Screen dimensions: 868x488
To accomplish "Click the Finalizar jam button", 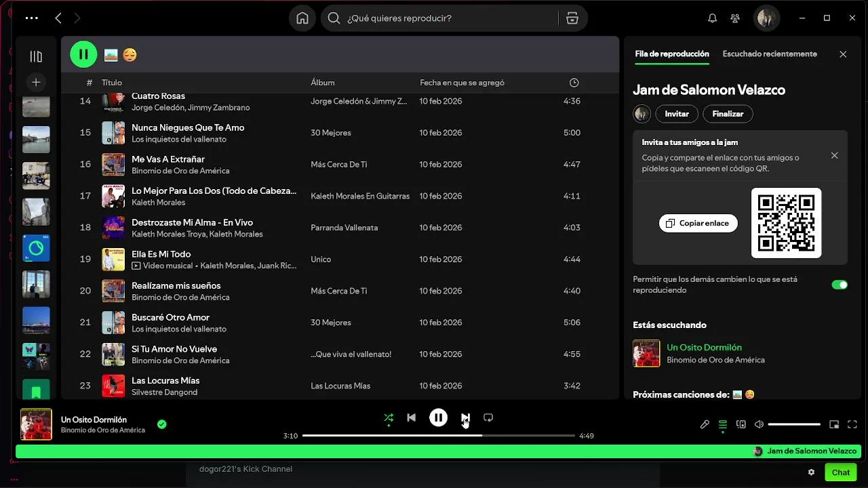I will pos(728,114).
